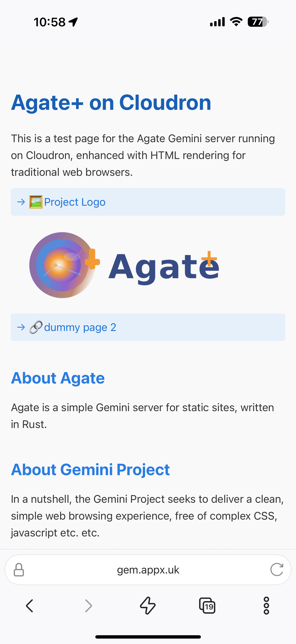Screen dimensions: 296x644
Task: Tap the About Gemini Project heading
Action: coord(90,469)
